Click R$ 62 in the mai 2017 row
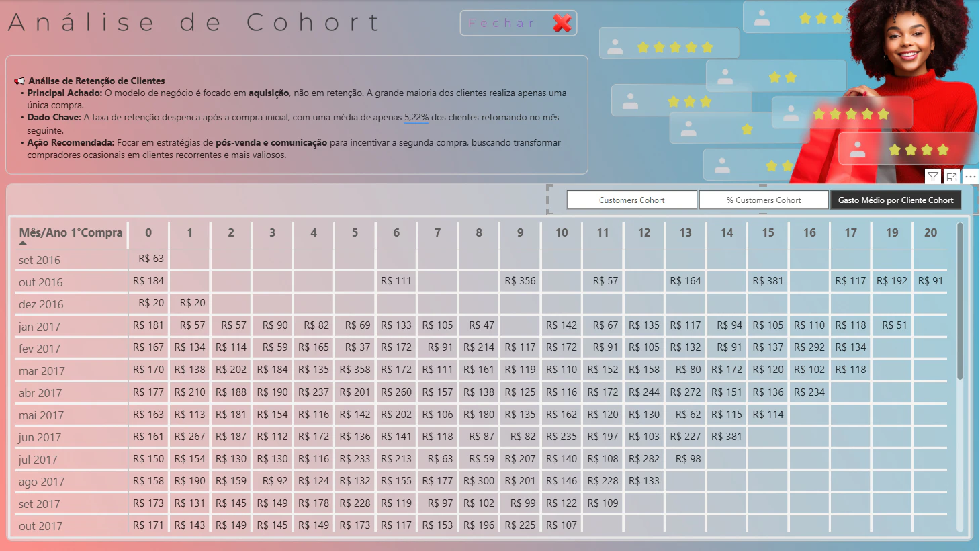980x551 pixels. pos(688,414)
